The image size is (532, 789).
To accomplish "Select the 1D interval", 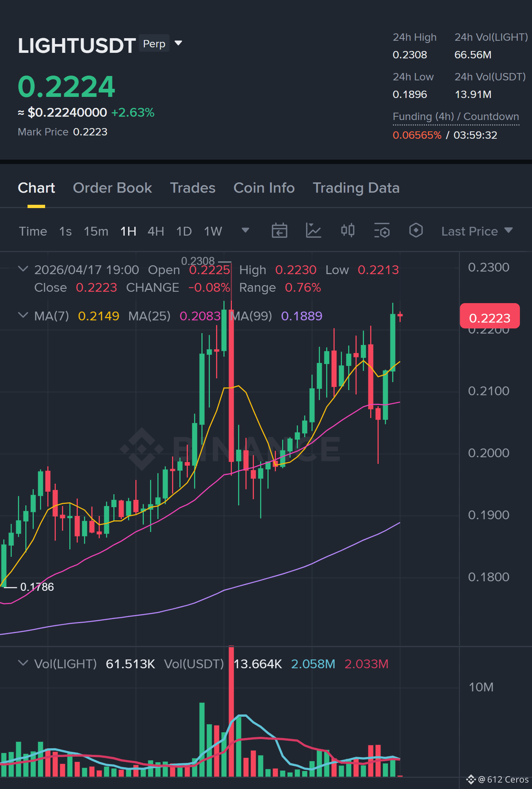I will (x=184, y=231).
